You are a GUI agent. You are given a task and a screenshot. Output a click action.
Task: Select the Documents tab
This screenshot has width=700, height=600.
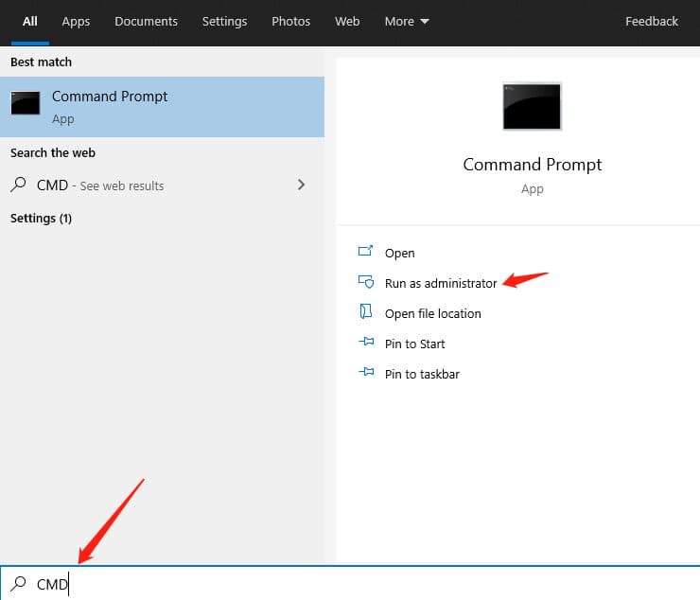click(x=146, y=22)
